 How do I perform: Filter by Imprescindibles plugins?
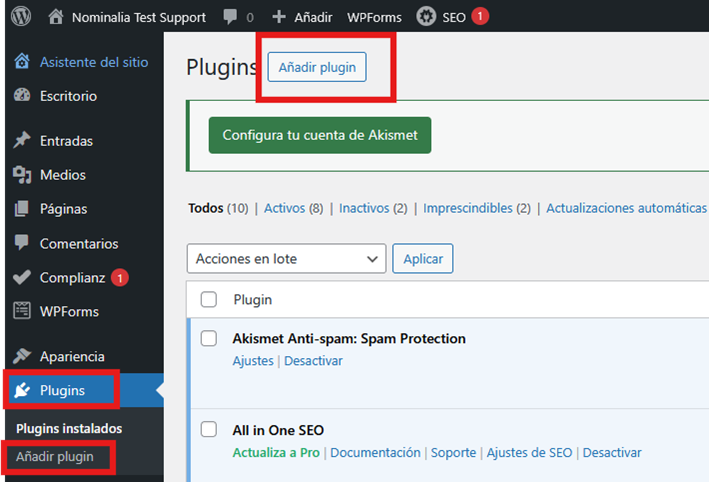click(x=468, y=208)
